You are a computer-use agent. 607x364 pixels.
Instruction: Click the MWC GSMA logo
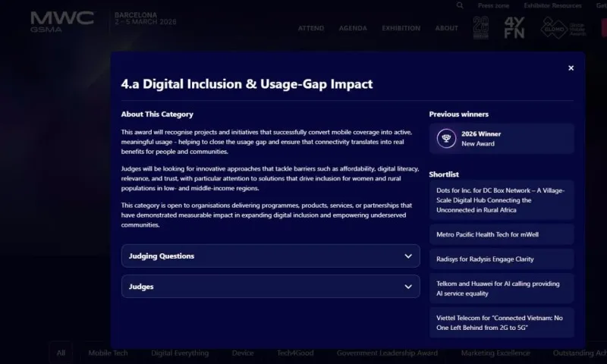62,20
